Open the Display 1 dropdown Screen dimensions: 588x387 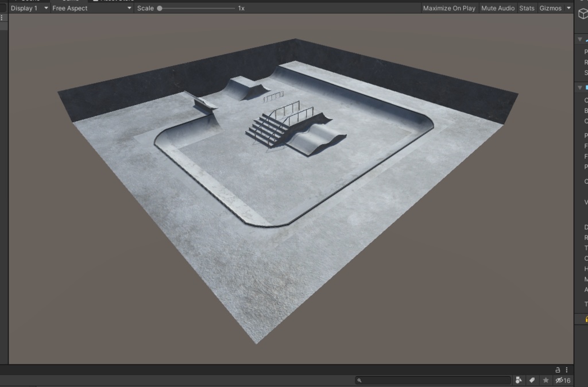click(29, 8)
